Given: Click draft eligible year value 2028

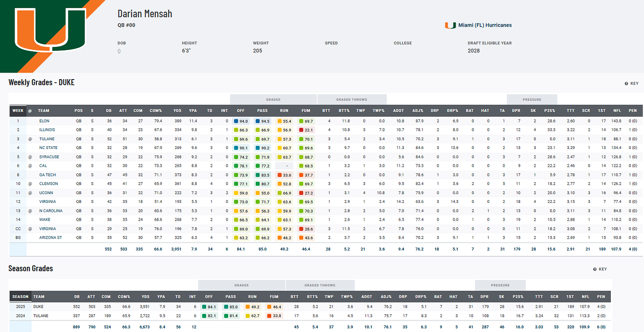Looking at the screenshot, I should [474, 50].
